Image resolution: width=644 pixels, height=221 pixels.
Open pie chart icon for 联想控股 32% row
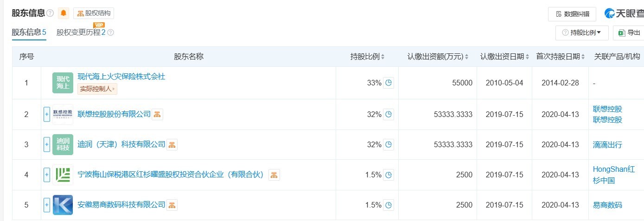click(389, 114)
